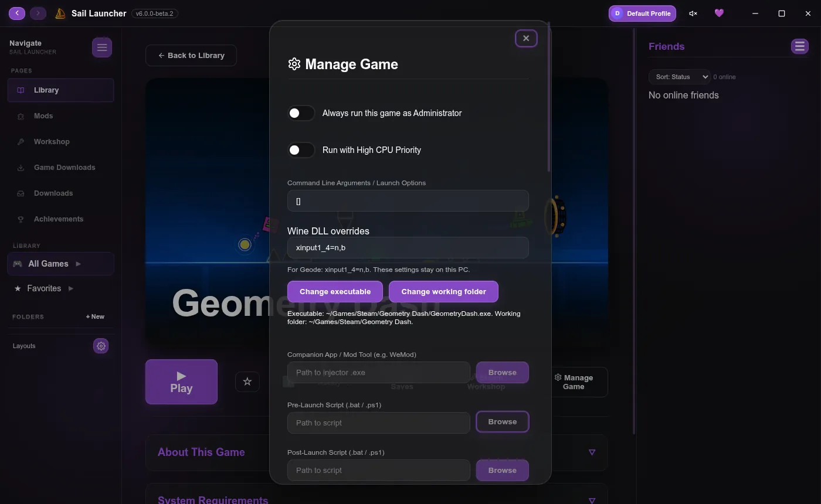This screenshot has height=504, width=821.
Task: Click the Sail Launcher sailboat logo
Action: [60, 13]
